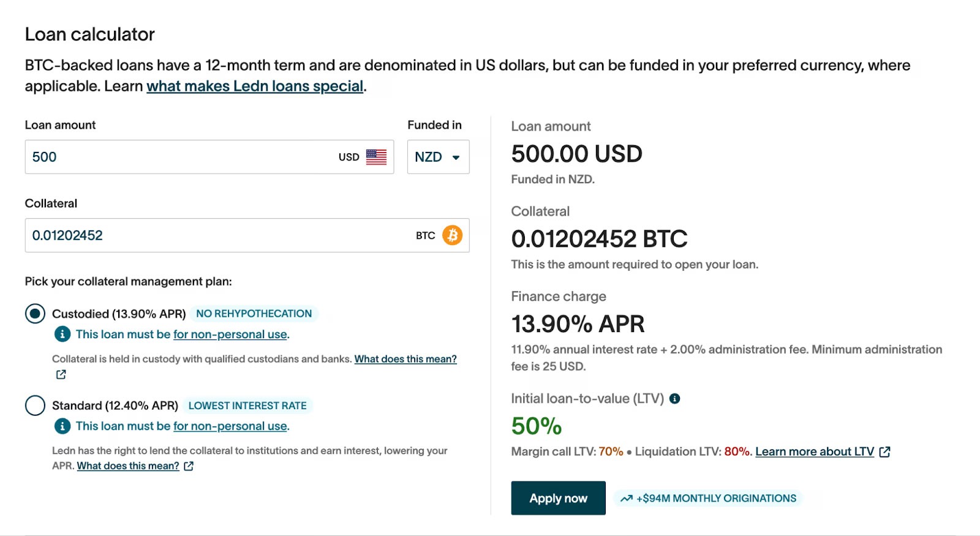Open the Learn more about LTV link

tap(814, 452)
